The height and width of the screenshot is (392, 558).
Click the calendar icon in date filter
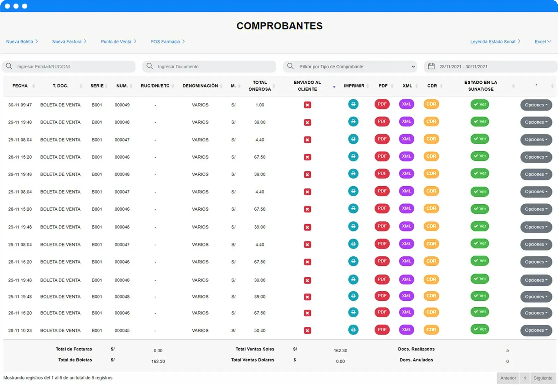(431, 66)
